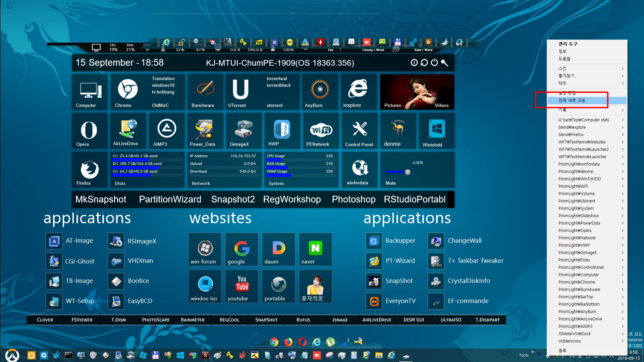Click the MkSnapshot text launcher
This screenshot has height=362, width=644.
pyautogui.click(x=101, y=199)
